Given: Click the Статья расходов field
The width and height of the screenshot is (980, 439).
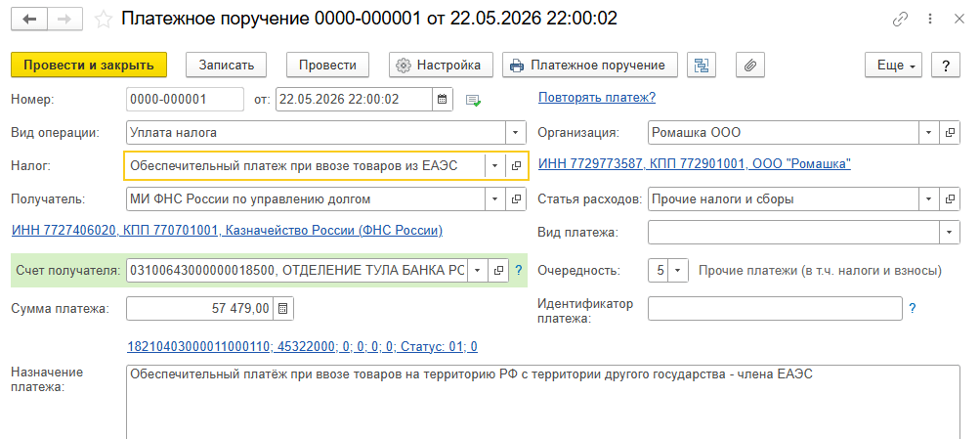Looking at the screenshot, I should (x=784, y=199).
